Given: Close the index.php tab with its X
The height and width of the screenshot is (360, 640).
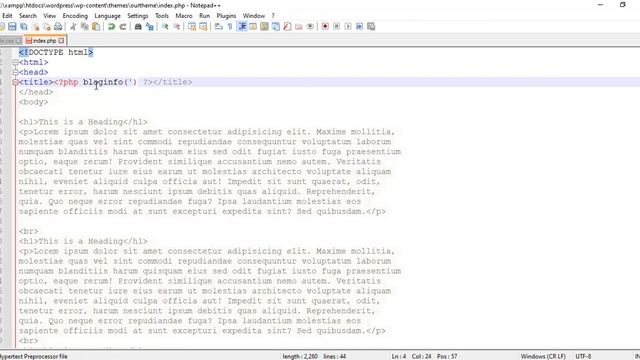Looking at the screenshot, I should tap(61, 41).
